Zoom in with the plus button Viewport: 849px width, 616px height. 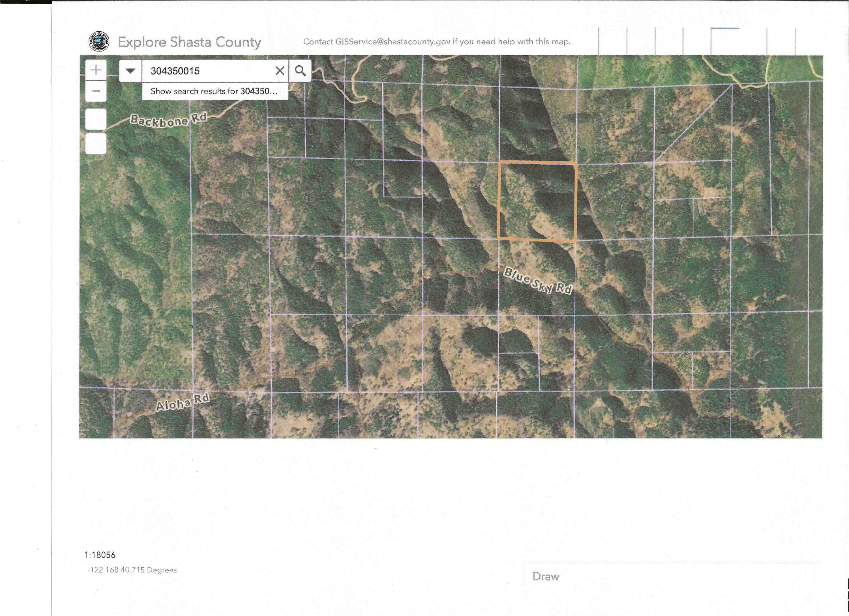click(96, 70)
